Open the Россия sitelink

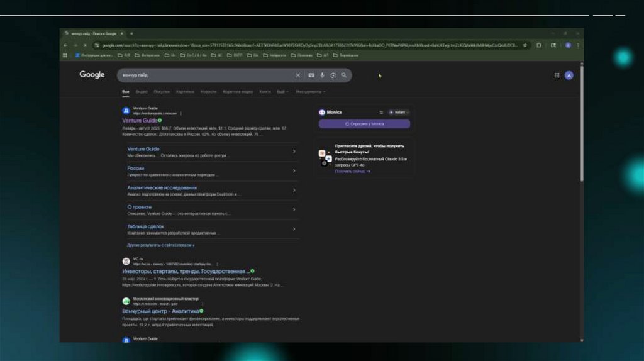(136, 169)
